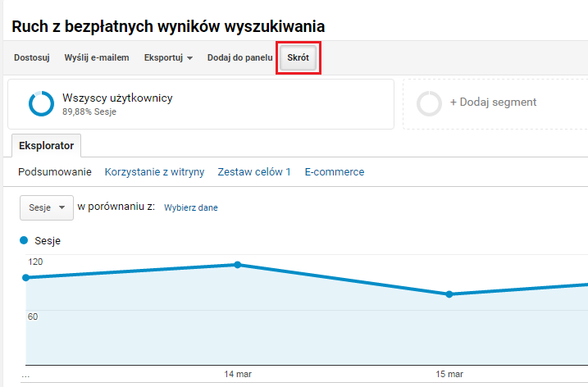Switch to the Eksplorator tab

point(47,145)
